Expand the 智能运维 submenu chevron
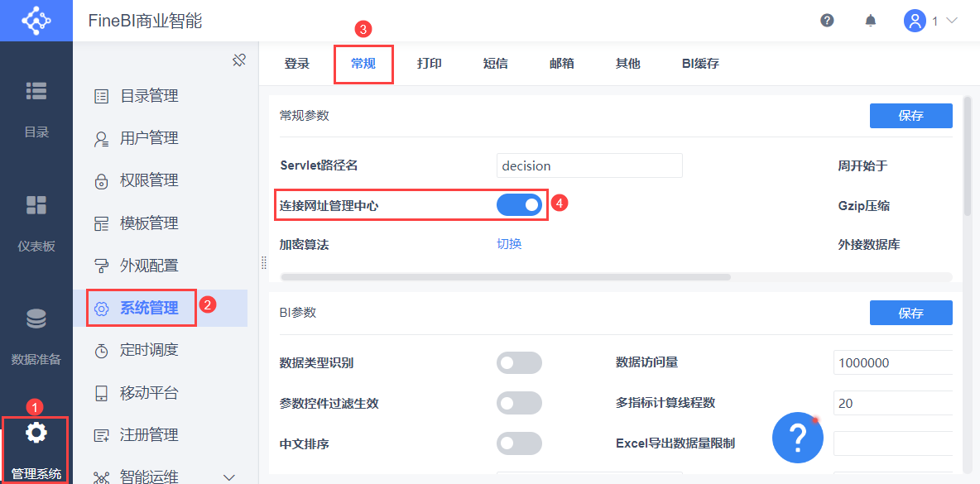 pos(229,477)
